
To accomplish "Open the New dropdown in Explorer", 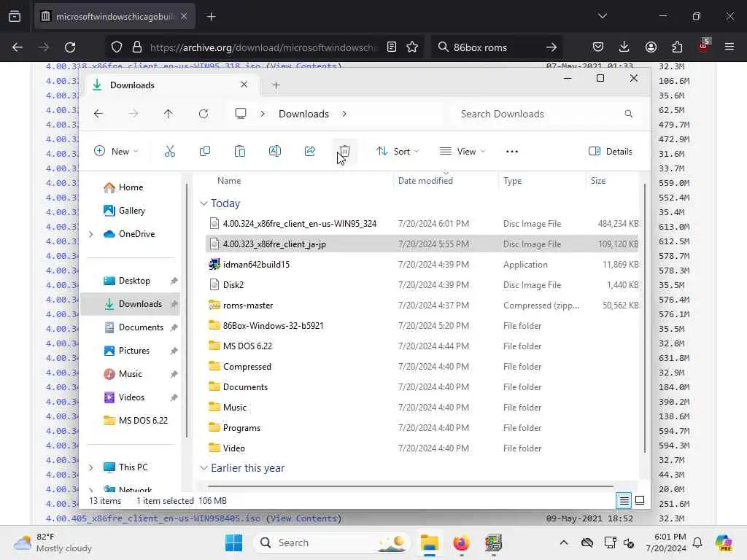I will tap(116, 152).
